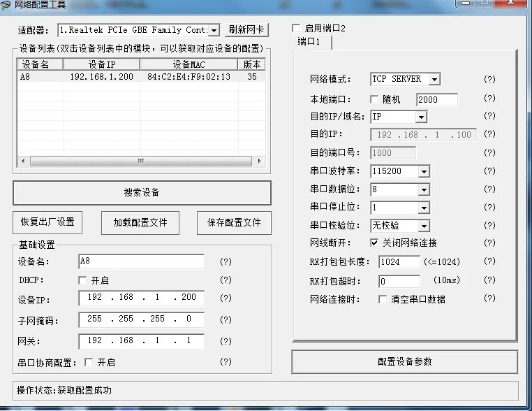
Task: Sort by 设备名 column header
Action: [x=40, y=64]
